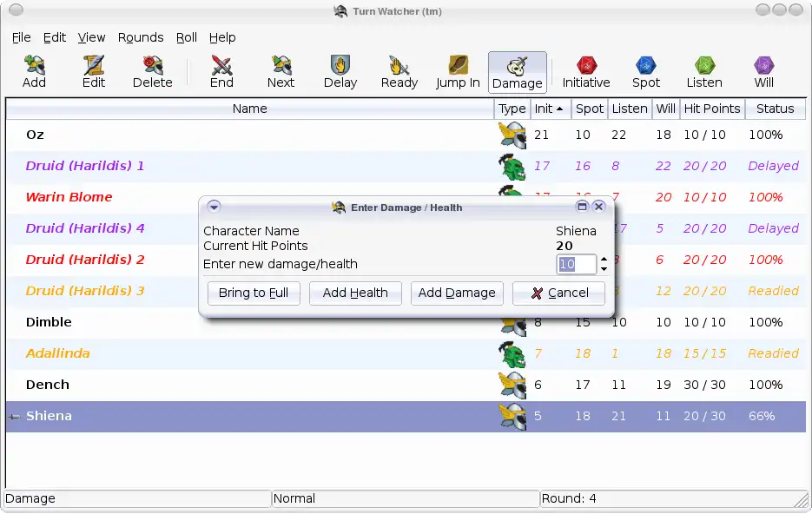812x514 pixels.
Task: Select Druid (Harildis) 2 in the list
Action: point(85,260)
